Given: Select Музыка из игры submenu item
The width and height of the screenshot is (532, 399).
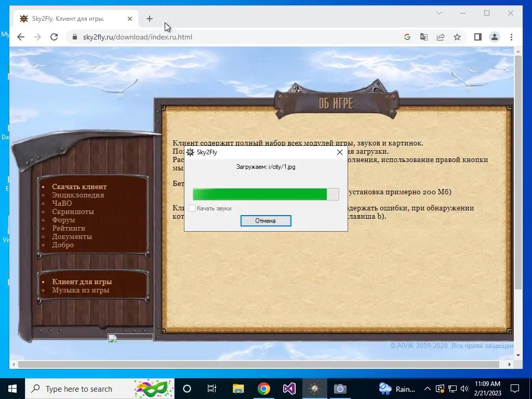Looking at the screenshot, I should tap(81, 290).
